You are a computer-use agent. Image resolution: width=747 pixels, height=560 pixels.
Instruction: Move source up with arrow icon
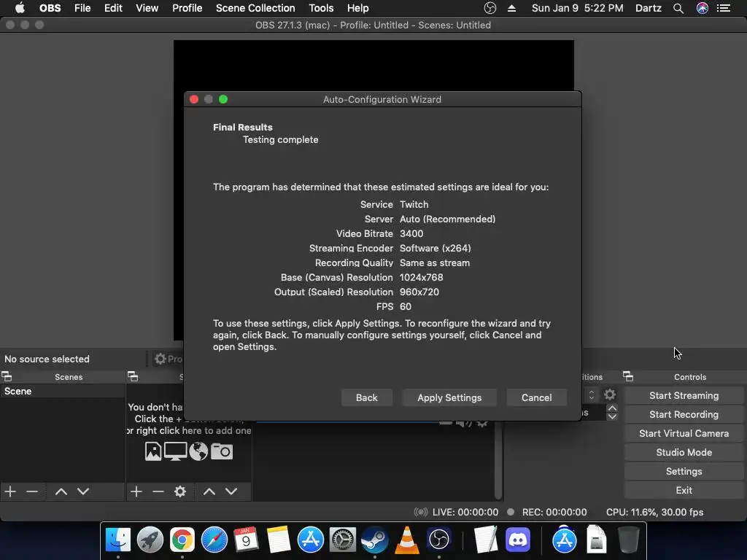click(x=209, y=491)
